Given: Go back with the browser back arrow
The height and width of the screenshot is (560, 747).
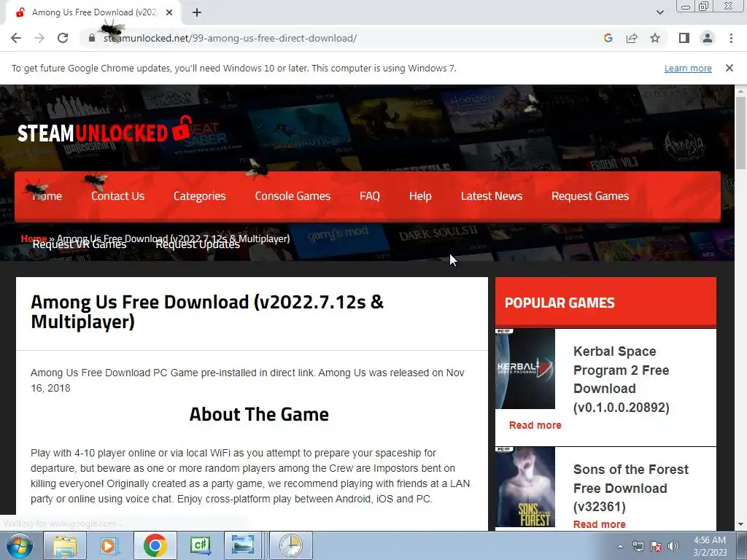Looking at the screenshot, I should 16,38.
